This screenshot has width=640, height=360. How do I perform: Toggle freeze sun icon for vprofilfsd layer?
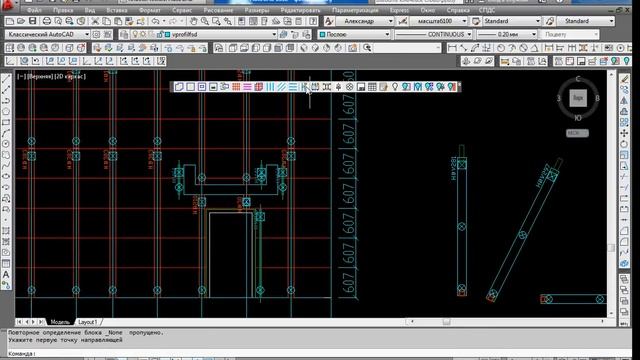[143, 35]
